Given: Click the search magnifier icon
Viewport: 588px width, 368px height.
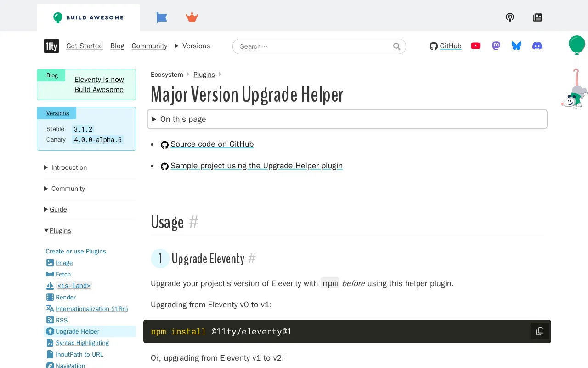Looking at the screenshot, I should (x=397, y=46).
